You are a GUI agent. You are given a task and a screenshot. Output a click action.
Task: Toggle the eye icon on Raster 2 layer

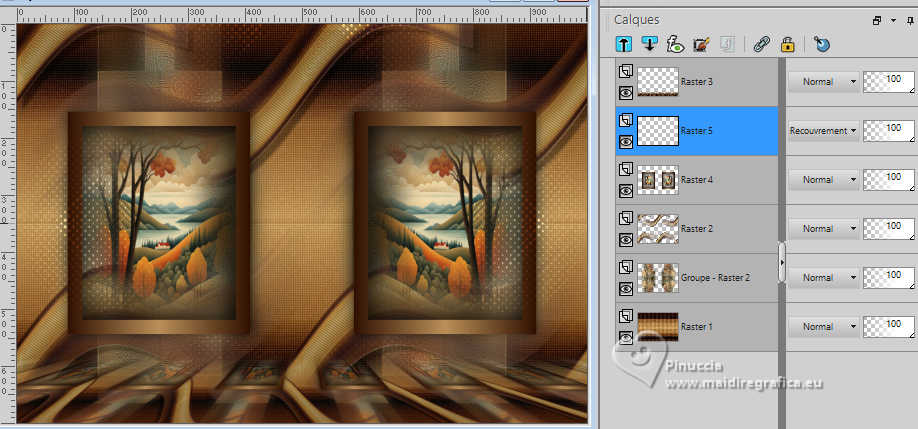click(x=625, y=239)
